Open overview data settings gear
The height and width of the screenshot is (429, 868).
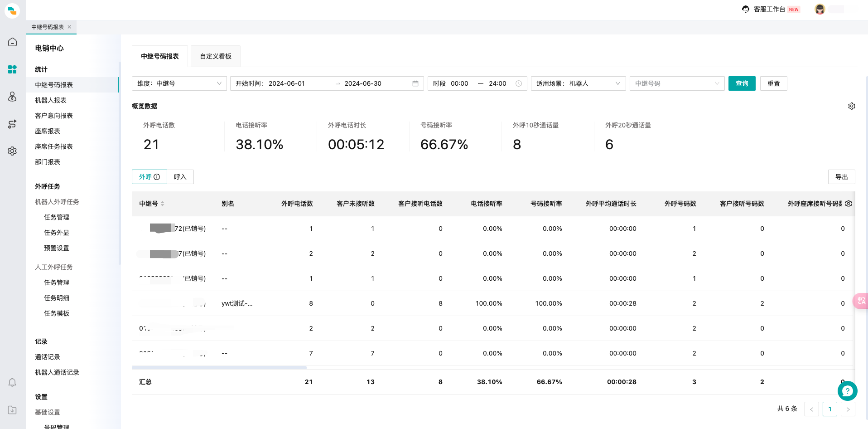coord(852,106)
